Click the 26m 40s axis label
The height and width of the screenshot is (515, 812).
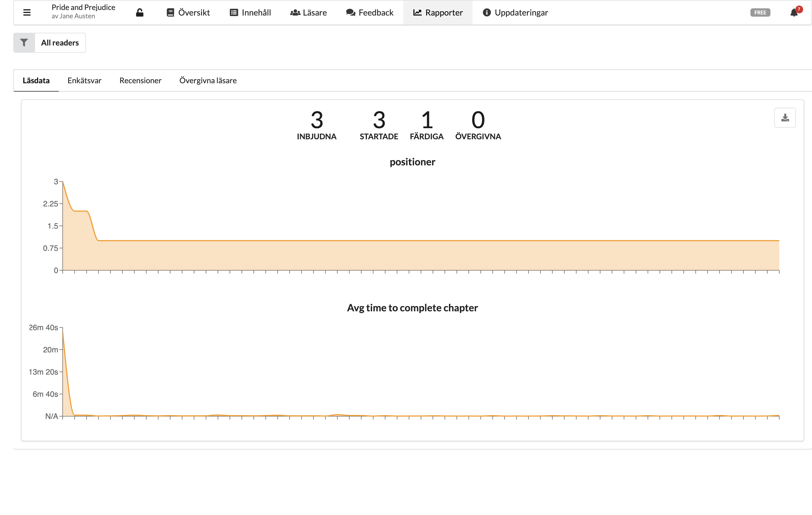43,327
